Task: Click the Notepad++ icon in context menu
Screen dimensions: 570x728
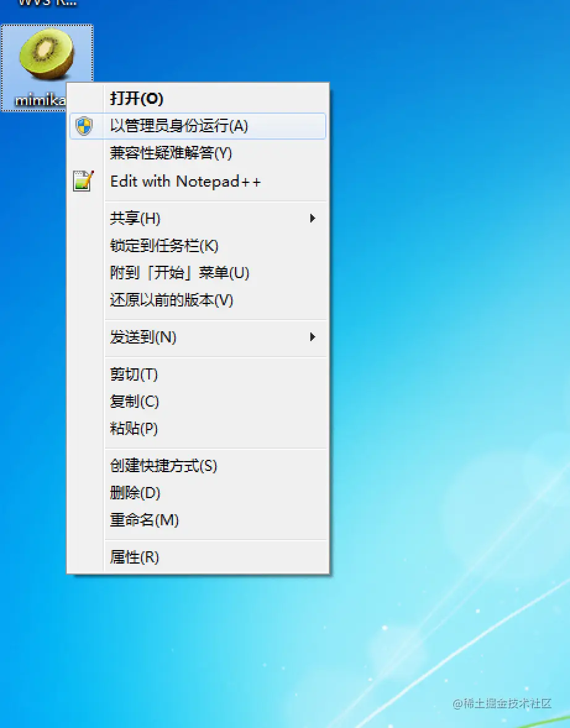Action: point(83,181)
